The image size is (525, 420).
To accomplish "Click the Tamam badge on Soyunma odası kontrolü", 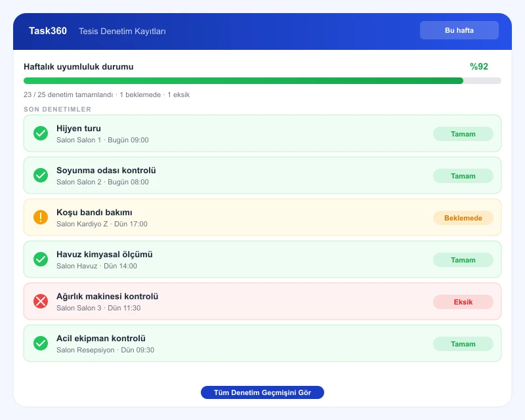I will click(463, 176).
